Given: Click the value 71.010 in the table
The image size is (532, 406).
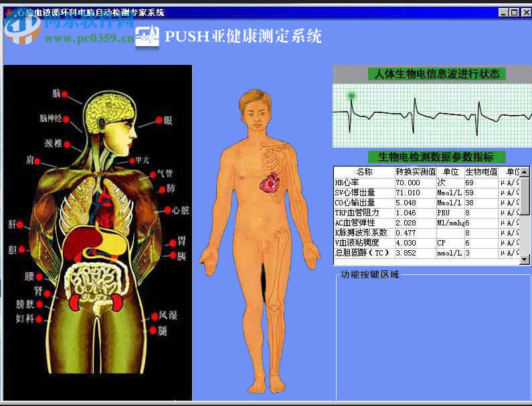Looking at the screenshot, I should tap(408, 193).
